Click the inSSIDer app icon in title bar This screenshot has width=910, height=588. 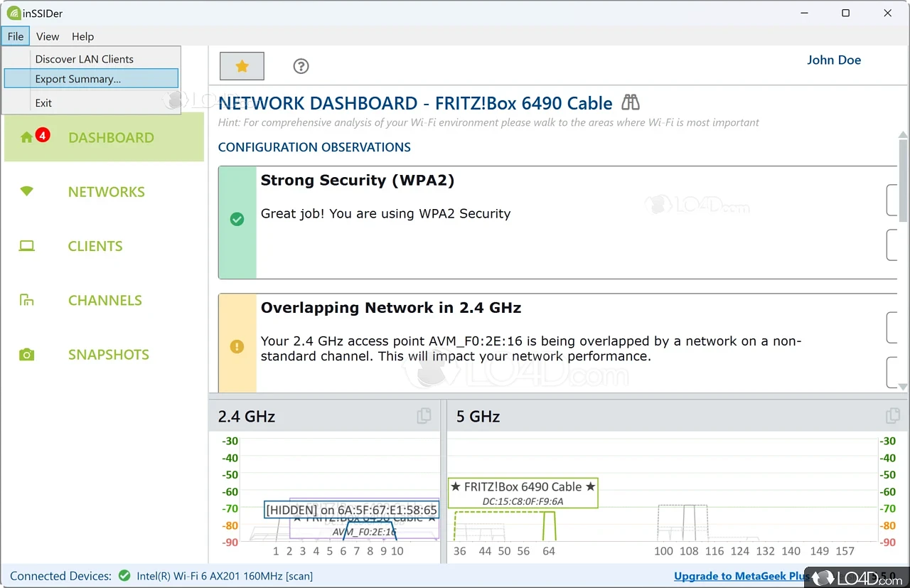(x=14, y=13)
